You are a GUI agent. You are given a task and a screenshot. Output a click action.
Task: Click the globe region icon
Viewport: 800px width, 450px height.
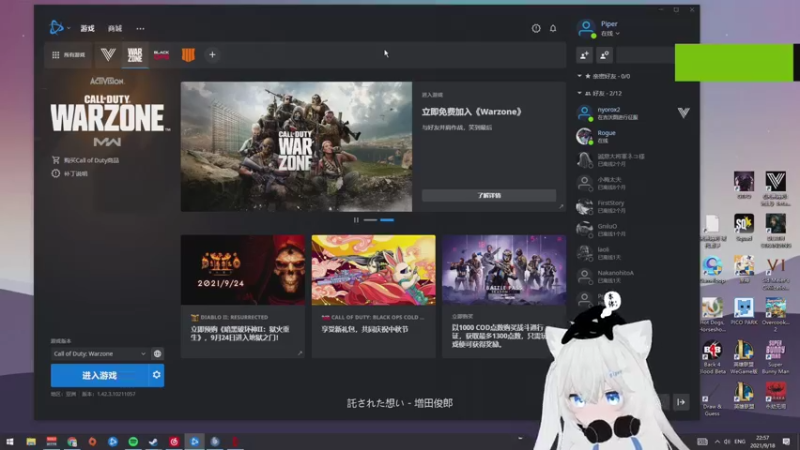click(158, 354)
